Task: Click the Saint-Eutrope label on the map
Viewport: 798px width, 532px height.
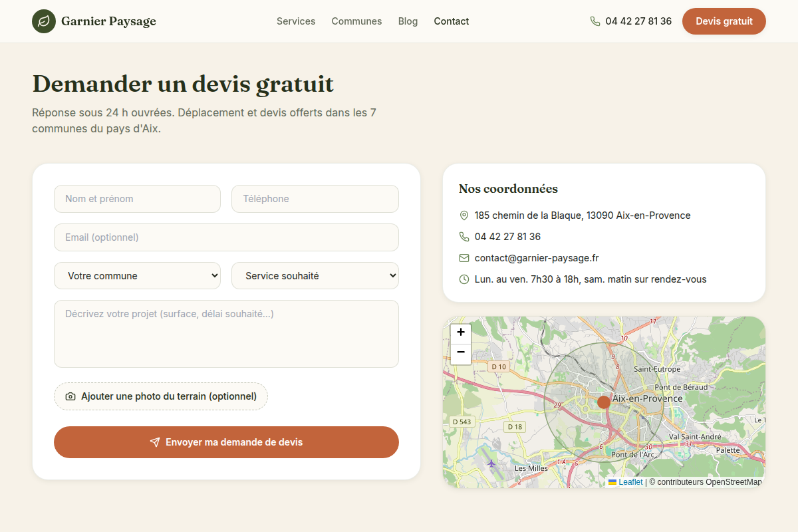Action: 657,369
